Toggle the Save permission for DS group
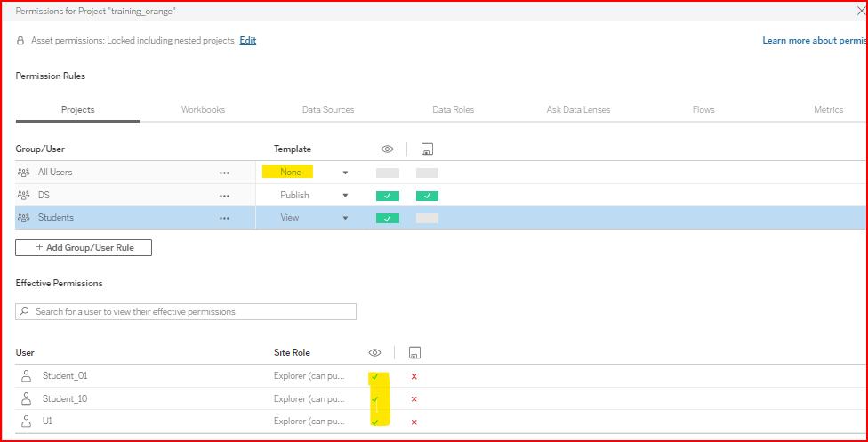Viewport: 868px width, 442px height. (x=427, y=196)
